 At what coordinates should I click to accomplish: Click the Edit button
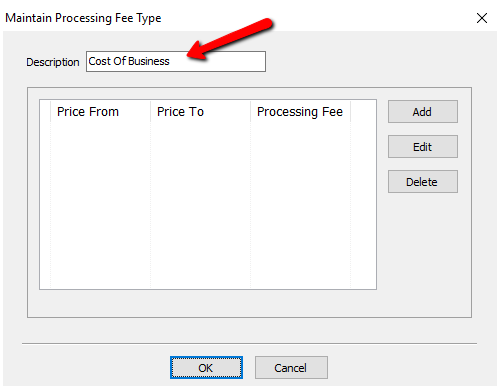(x=422, y=147)
